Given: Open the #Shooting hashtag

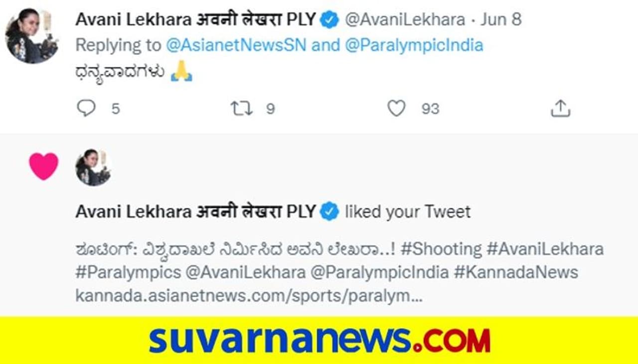Looking at the screenshot, I should tap(441, 248).
